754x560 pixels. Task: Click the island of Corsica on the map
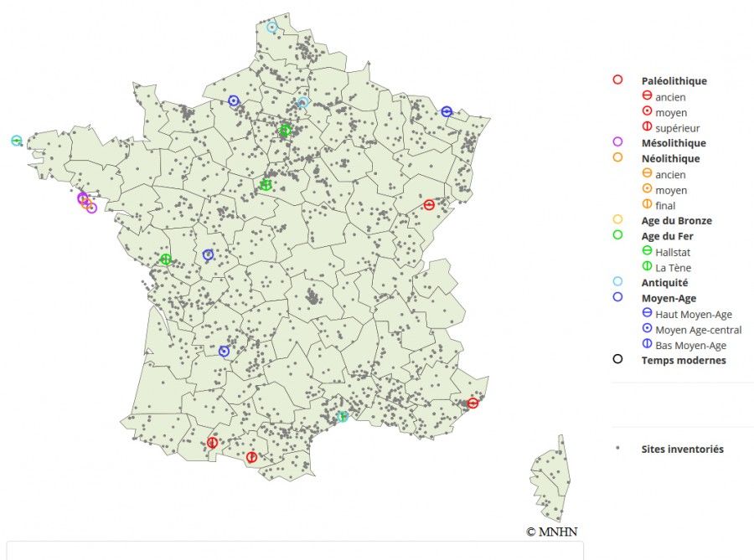[550, 479]
